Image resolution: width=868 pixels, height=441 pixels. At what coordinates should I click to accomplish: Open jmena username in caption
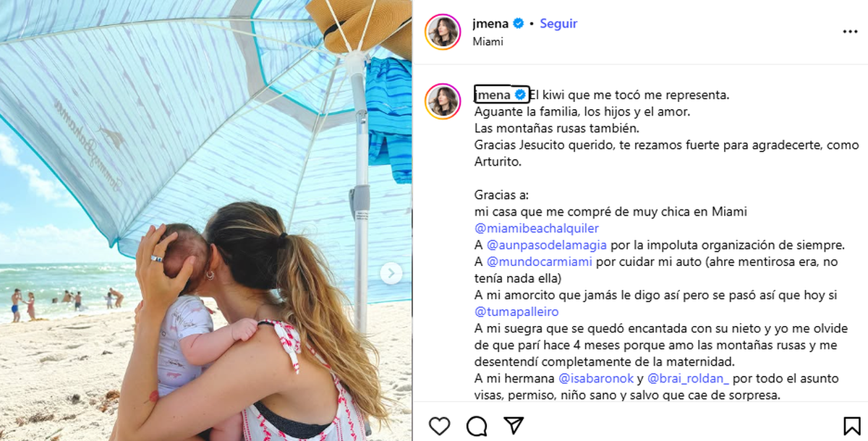click(x=493, y=95)
